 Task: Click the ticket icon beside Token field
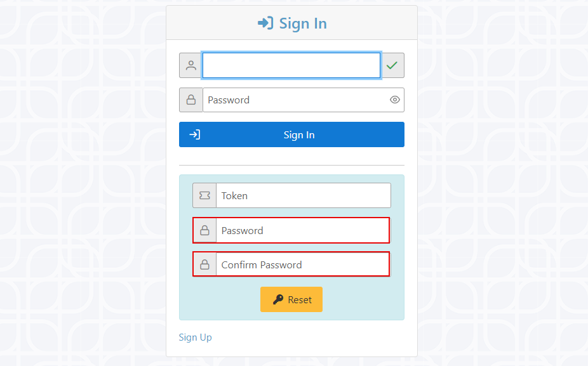(x=204, y=195)
